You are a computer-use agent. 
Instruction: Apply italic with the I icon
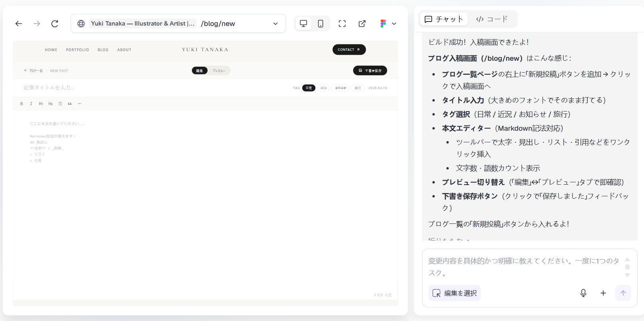31,104
